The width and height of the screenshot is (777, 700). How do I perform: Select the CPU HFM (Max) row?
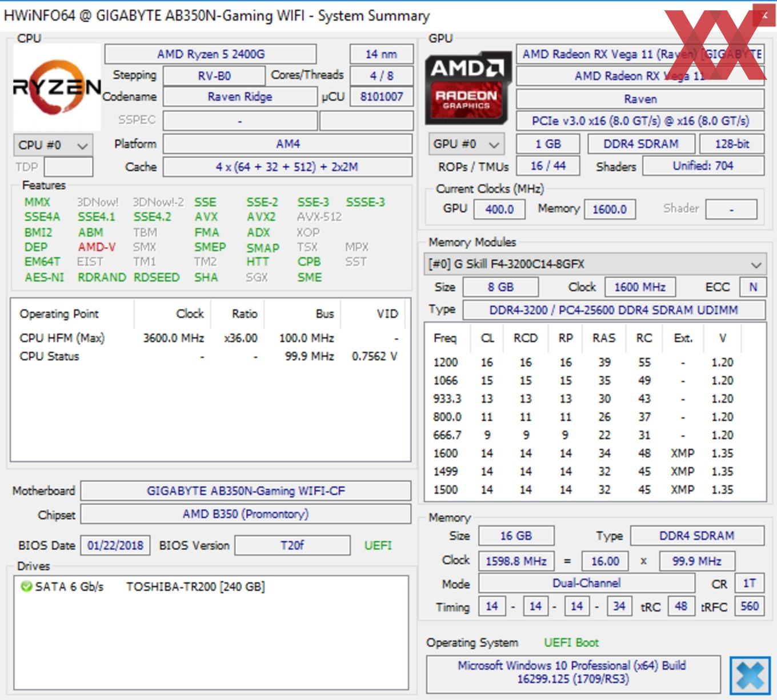(210, 338)
